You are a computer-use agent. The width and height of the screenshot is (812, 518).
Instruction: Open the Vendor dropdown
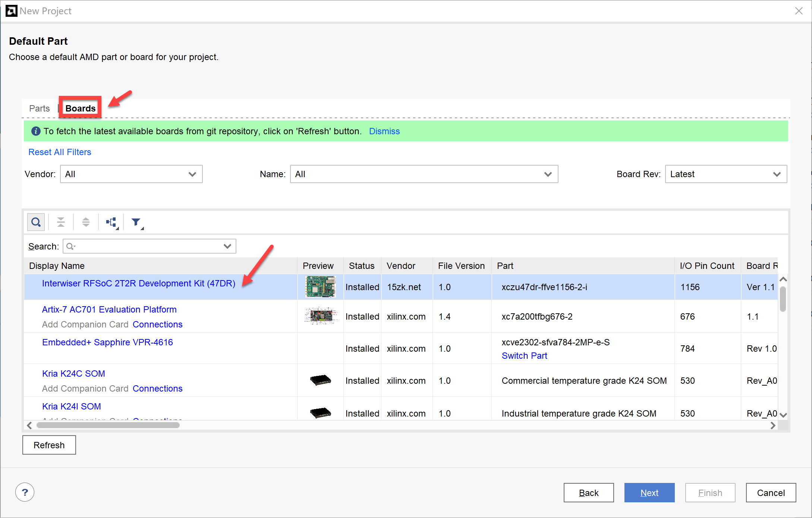[131, 174]
